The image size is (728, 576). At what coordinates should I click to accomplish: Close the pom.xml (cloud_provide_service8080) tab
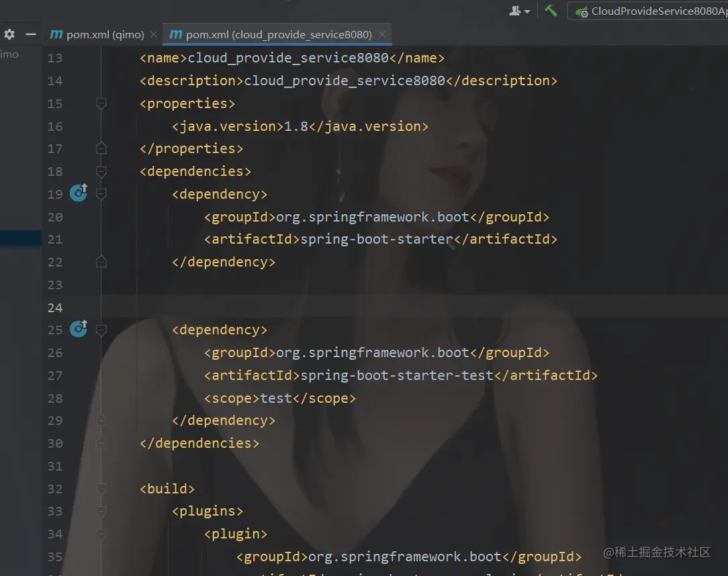(382, 34)
